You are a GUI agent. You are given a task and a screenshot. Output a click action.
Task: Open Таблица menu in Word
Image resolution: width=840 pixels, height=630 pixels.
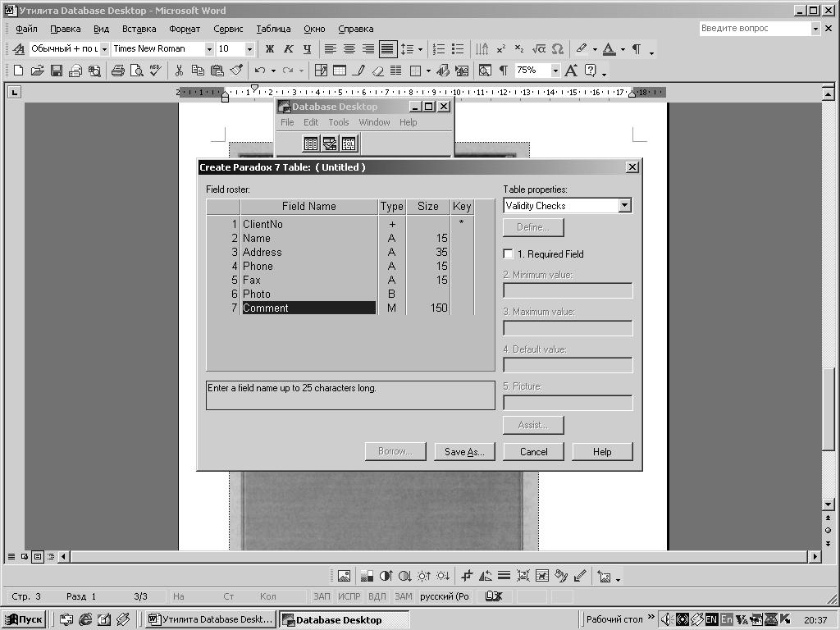tap(273, 29)
